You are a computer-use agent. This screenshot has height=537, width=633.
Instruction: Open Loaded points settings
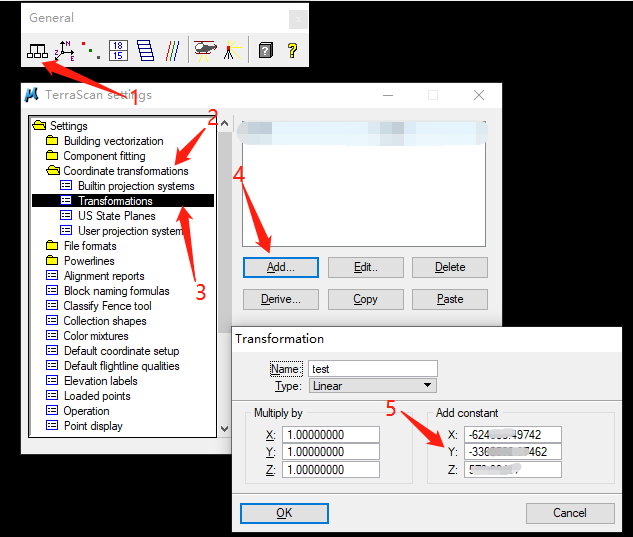(97, 396)
